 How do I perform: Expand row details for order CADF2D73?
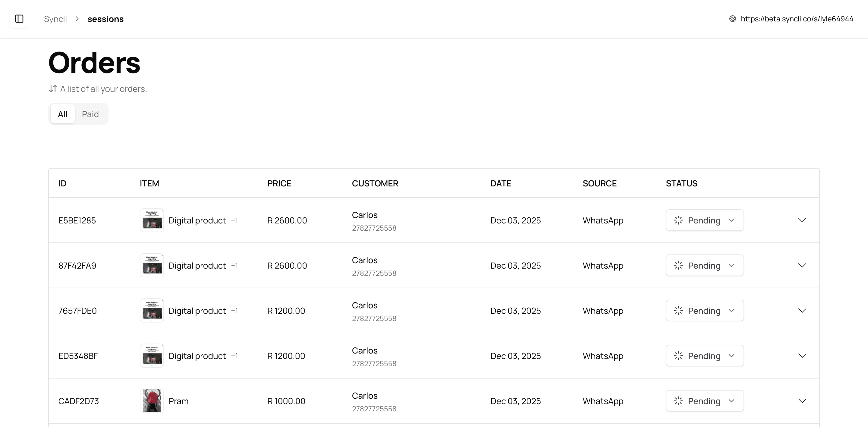coord(802,401)
